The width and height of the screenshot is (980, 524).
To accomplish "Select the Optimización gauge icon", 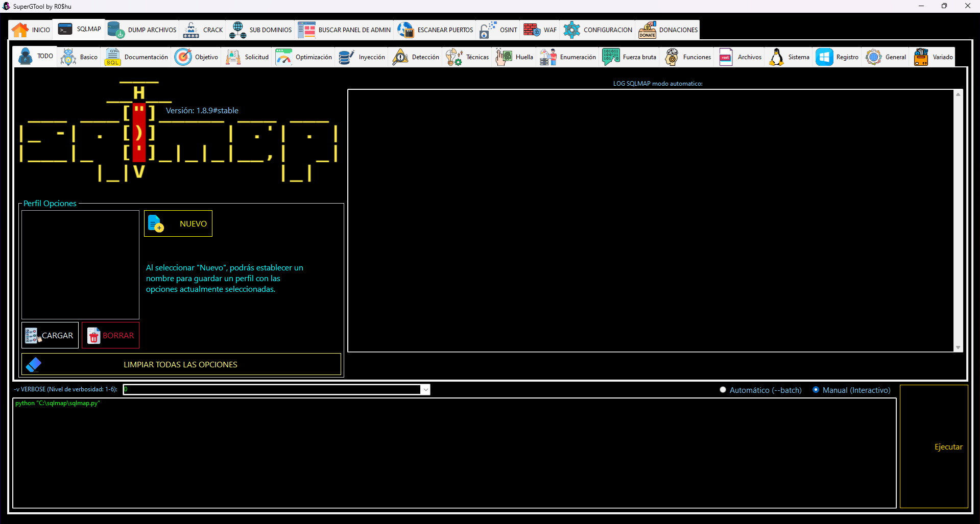I will 283,57.
